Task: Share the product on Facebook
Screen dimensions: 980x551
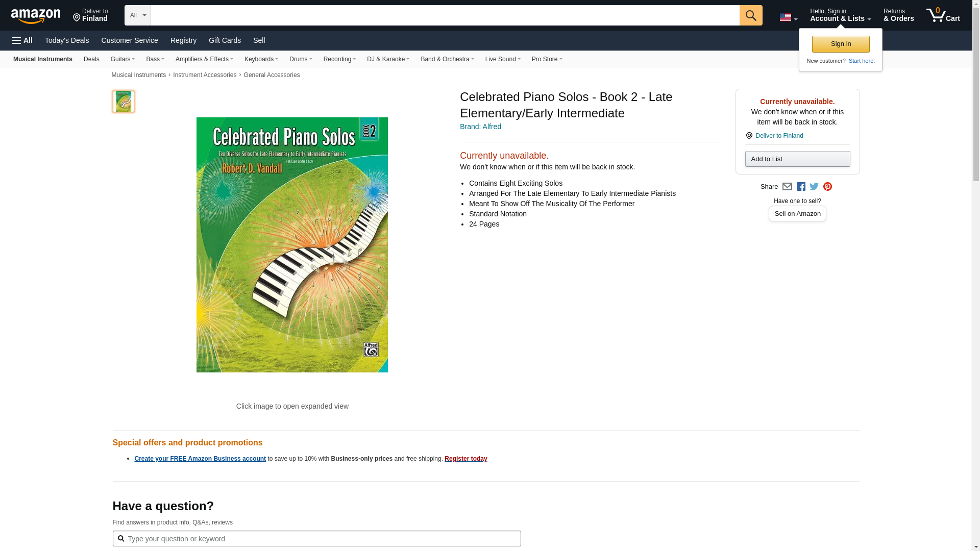Action: [801, 187]
